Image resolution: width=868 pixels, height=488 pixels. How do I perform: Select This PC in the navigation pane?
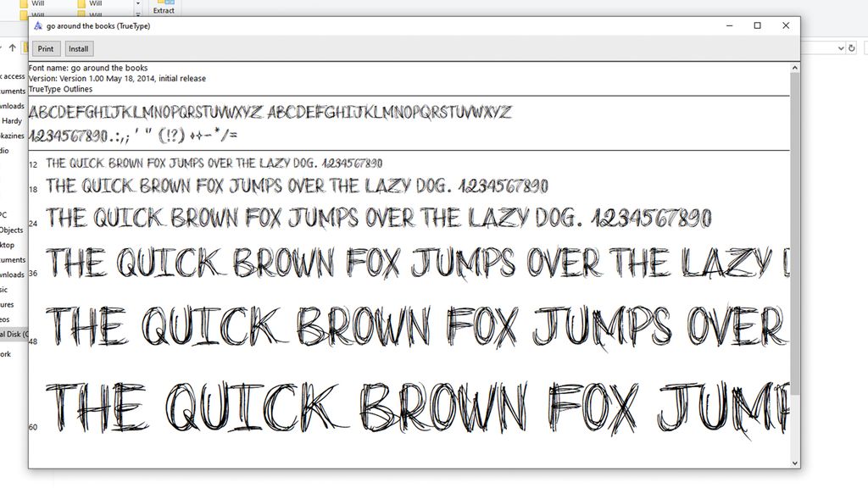7,215
